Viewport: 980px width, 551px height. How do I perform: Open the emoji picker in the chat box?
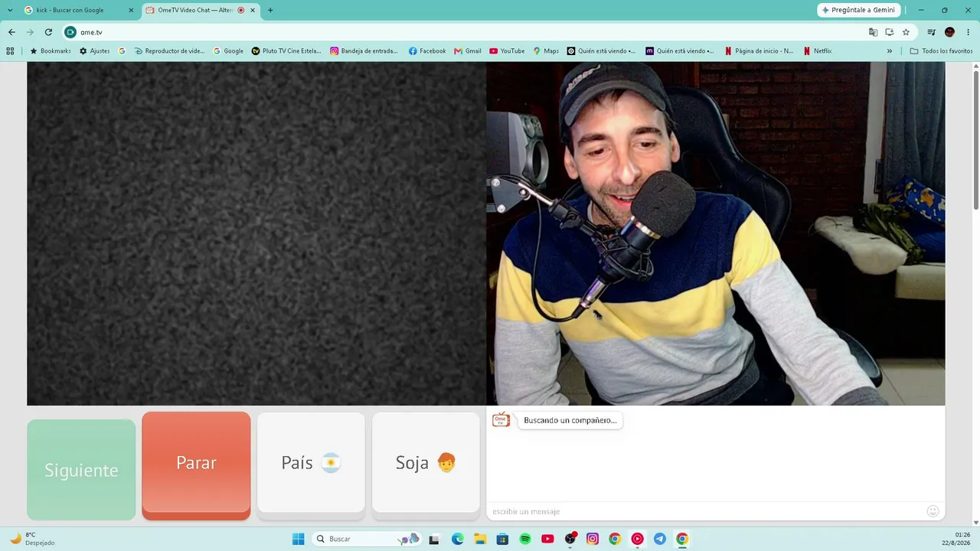[x=933, y=511]
